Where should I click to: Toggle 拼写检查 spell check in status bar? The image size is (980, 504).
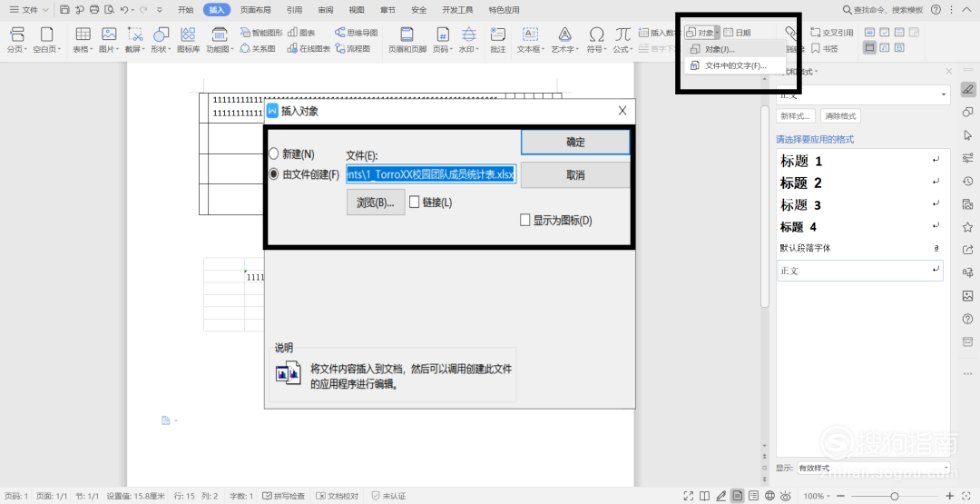click(x=284, y=496)
